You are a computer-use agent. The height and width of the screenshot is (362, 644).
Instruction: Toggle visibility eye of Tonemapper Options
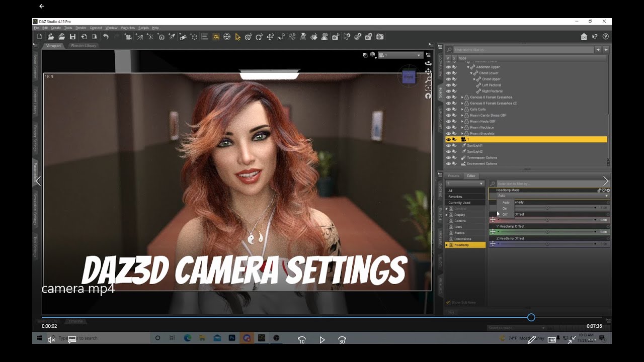click(448, 157)
